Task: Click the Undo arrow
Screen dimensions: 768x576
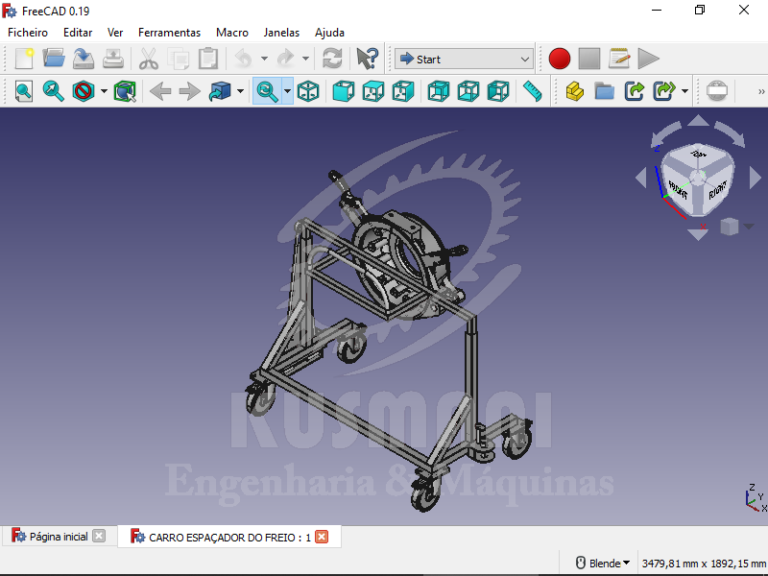Action: [x=243, y=59]
